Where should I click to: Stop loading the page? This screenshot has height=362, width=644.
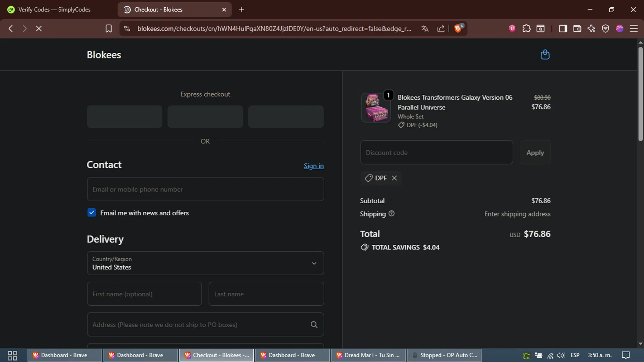click(x=39, y=28)
